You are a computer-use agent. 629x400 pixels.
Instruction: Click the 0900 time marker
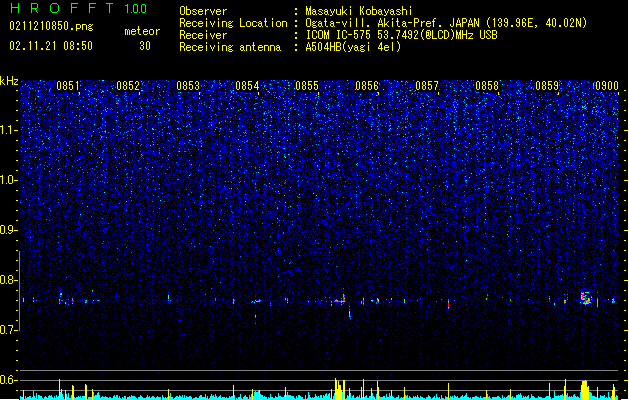[607, 85]
